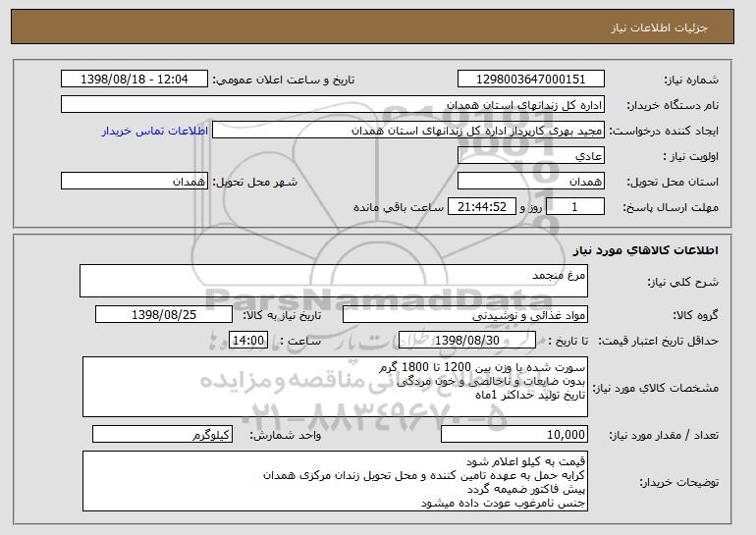Click the تاریخ و ساعت اعلان عمومی label
Image resolution: width=756 pixels, height=535 pixels.
284,80
